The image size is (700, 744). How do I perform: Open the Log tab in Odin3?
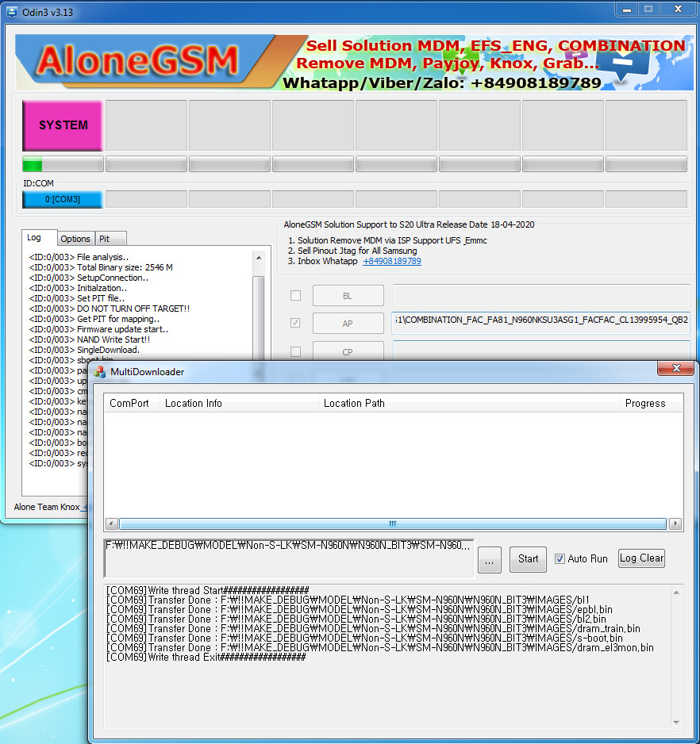34,237
